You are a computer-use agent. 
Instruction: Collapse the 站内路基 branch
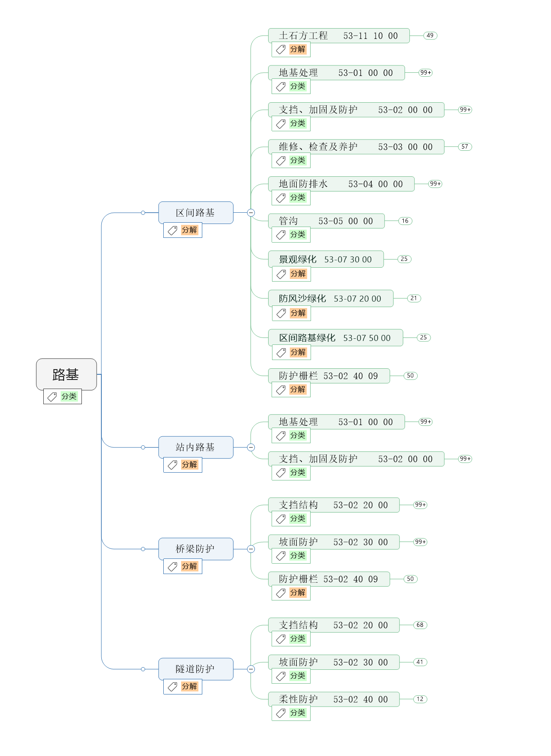tap(251, 448)
